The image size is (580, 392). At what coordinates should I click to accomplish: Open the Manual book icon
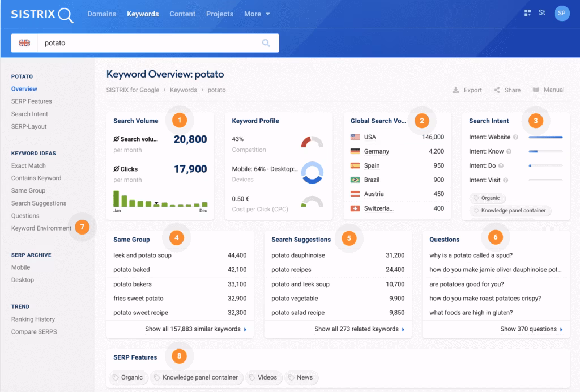pyautogui.click(x=536, y=90)
